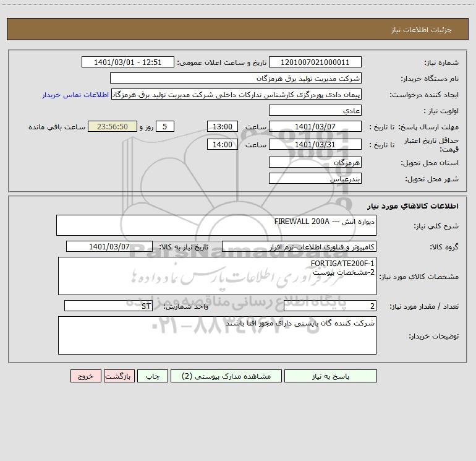Click unit of measure field ST
This screenshot has height=461, width=476.
(108, 306)
